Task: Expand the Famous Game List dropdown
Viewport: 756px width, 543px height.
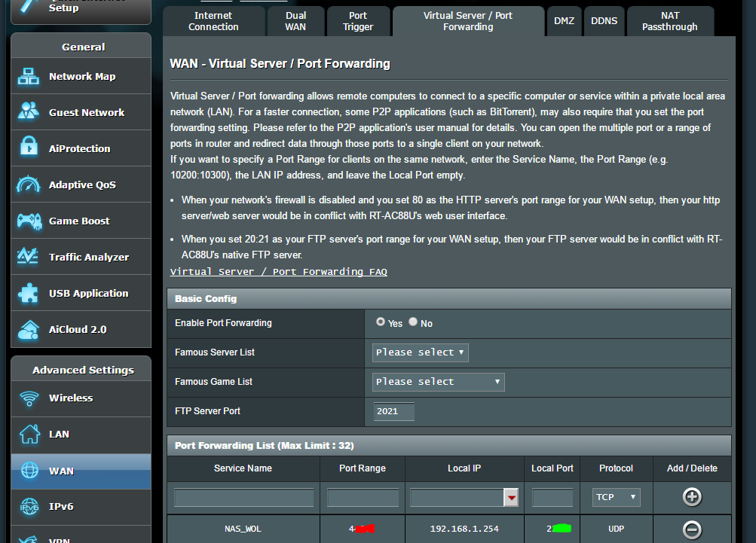Action: tap(438, 382)
